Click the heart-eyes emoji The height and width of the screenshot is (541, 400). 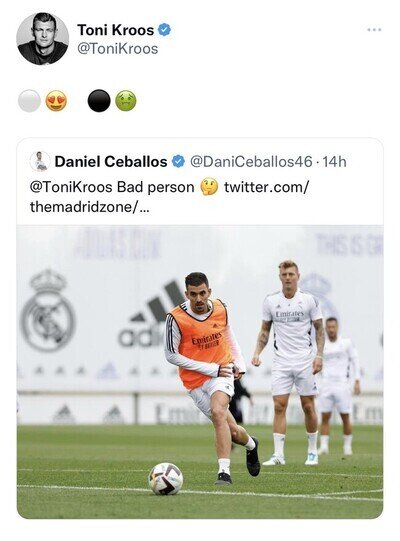tap(56, 101)
